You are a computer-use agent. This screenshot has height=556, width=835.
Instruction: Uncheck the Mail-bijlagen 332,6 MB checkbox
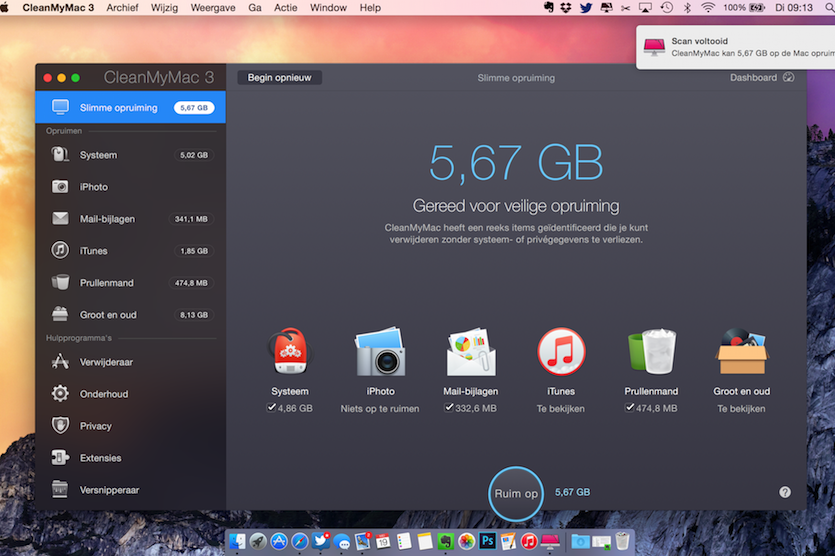pos(449,407)
